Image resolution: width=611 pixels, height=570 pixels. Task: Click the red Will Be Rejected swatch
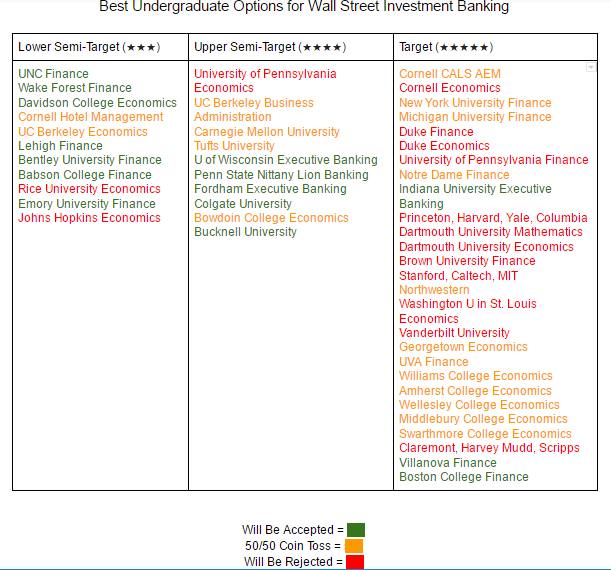pyautogui.click(x=354, y=562)
